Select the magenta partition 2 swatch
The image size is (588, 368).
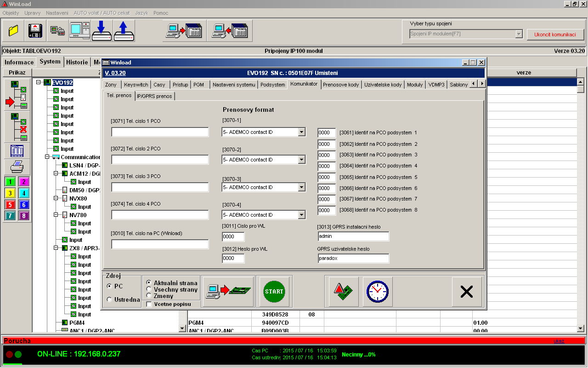tap(24, 182)
